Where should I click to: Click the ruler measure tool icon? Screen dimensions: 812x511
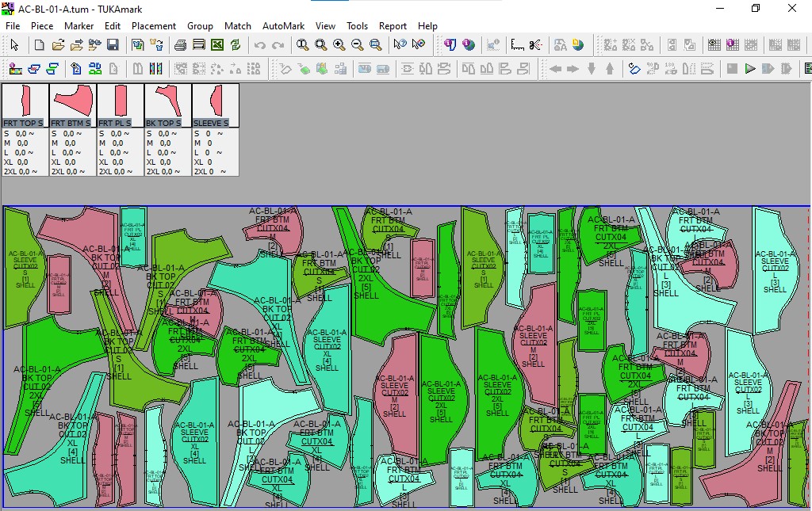pyautogui.click(x=518, y=45)
